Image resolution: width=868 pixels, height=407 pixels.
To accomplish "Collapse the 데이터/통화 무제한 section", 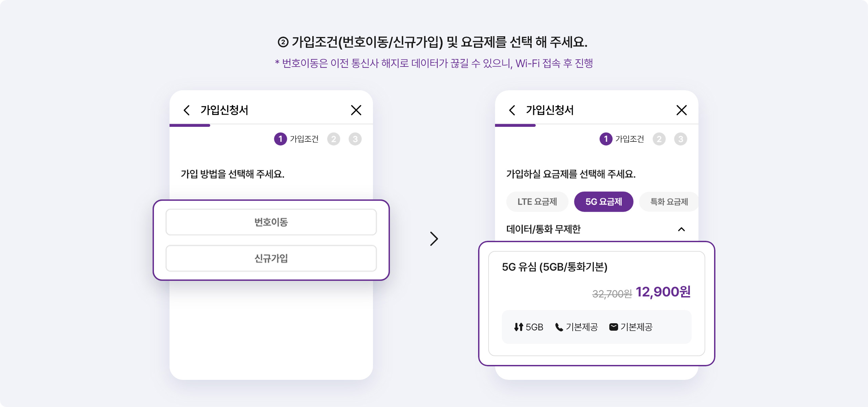I will 682,229.
